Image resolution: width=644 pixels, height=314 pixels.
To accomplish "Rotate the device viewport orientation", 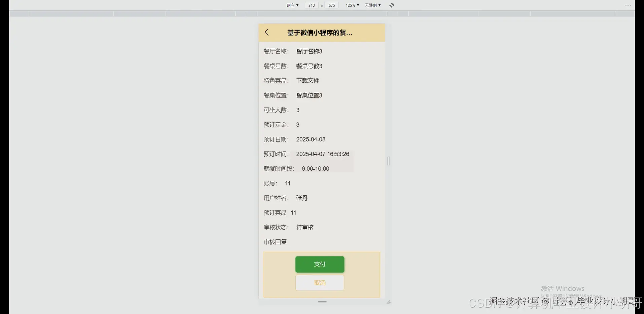I will (391, 5).
